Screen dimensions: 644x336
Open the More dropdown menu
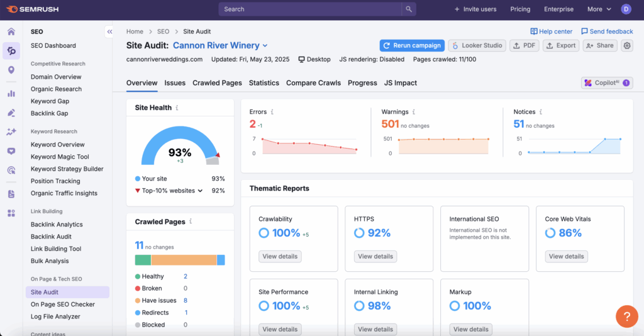pos(599,9)
